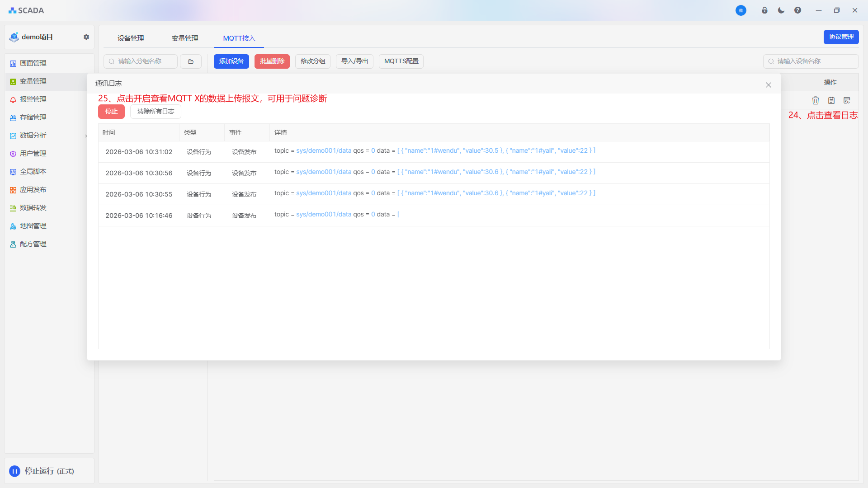Toggle dark mode with the moon icon
The image size is (868, 488).
click(x=781, y=10)
